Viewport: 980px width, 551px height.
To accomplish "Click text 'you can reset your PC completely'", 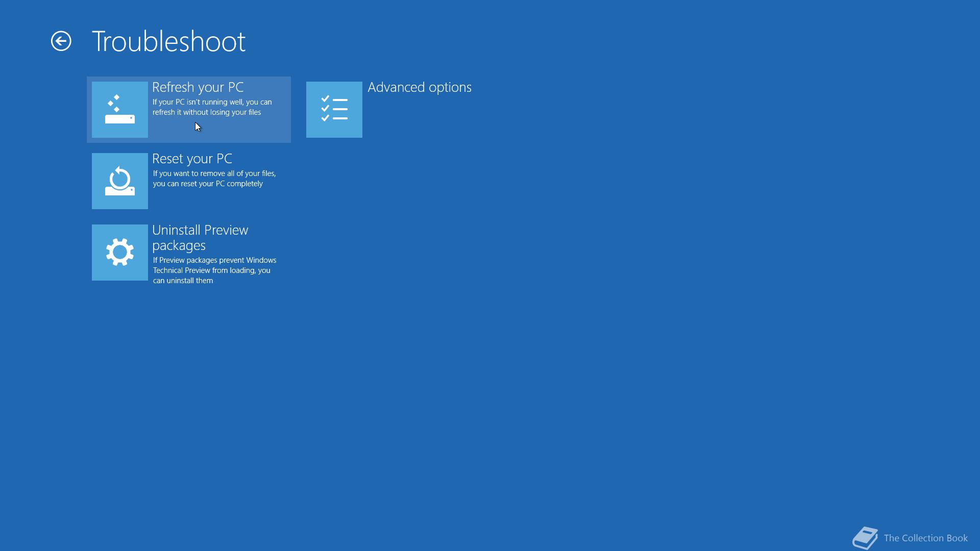I will (208, 184).
